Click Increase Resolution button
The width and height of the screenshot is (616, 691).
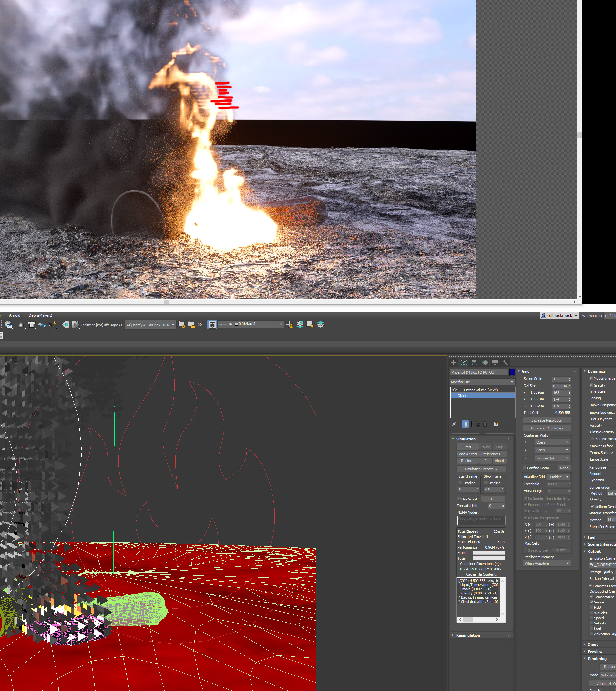(x=547, y=420)
